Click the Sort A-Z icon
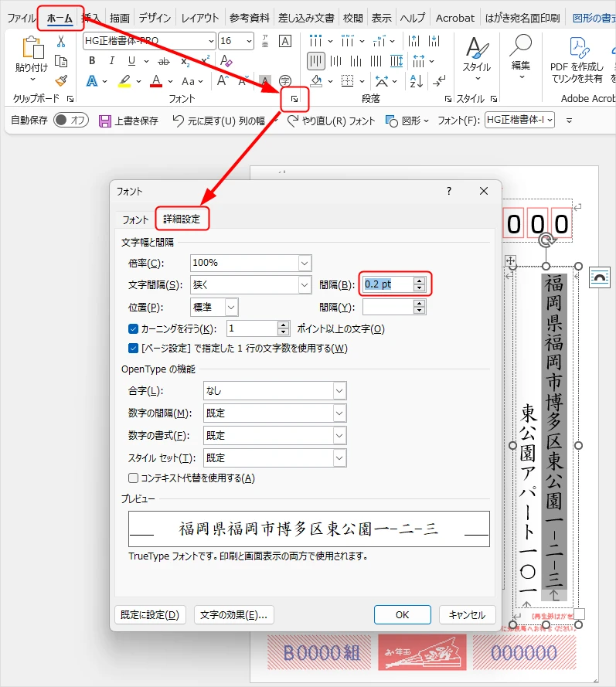This screenshot has height=687, width=616. point(416,80)
